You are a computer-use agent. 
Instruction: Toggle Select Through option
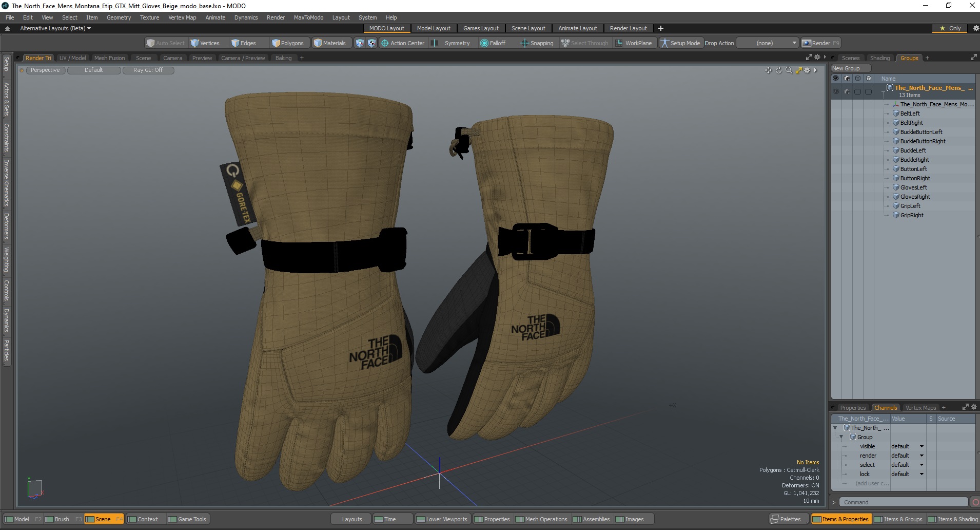pos(585,43)
